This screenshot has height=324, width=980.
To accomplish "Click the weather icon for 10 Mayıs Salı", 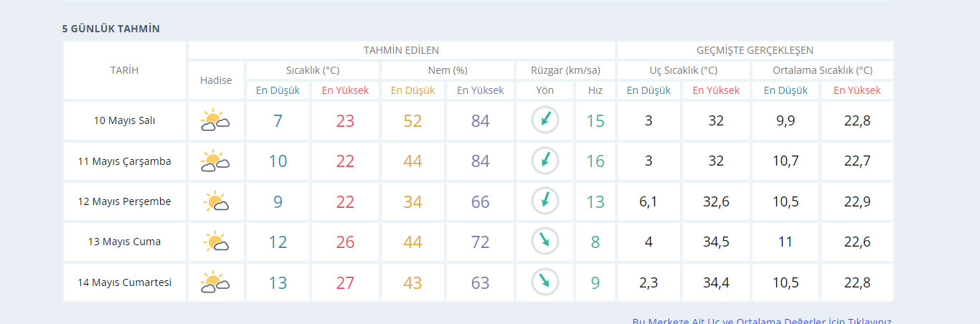I will pos(215,120).
